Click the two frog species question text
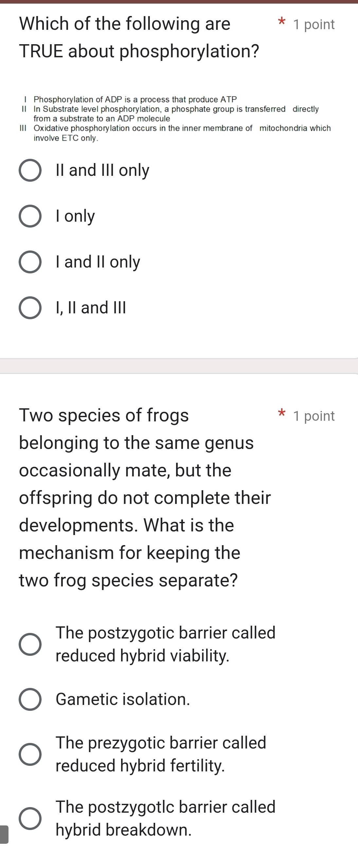This screenshot has width=358, height=868. [x=145, y=497]
